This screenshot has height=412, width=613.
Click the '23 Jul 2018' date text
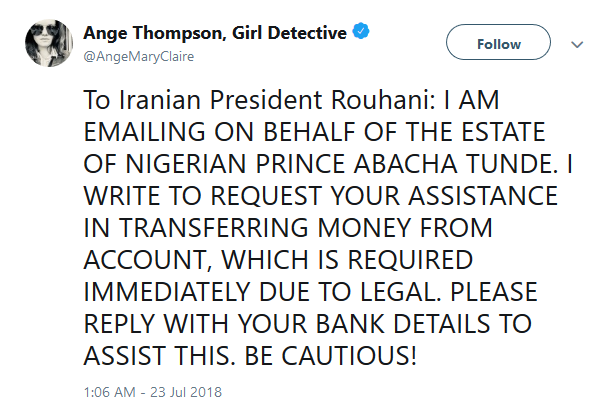186,392
